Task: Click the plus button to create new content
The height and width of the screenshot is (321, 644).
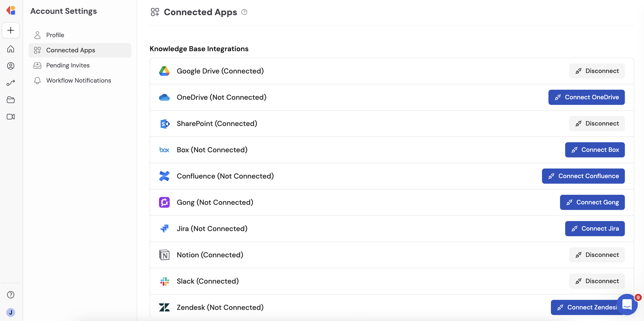Action: point(10,30)
